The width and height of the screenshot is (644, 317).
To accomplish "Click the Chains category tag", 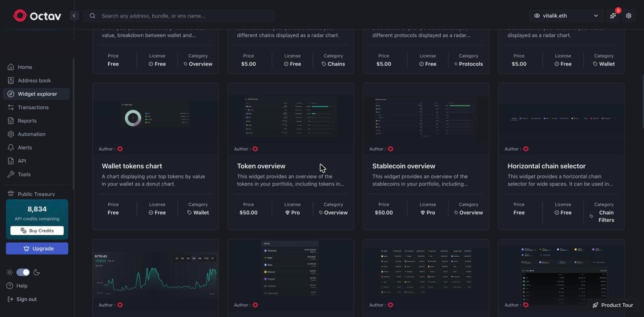I will click(x=333, y=64).
